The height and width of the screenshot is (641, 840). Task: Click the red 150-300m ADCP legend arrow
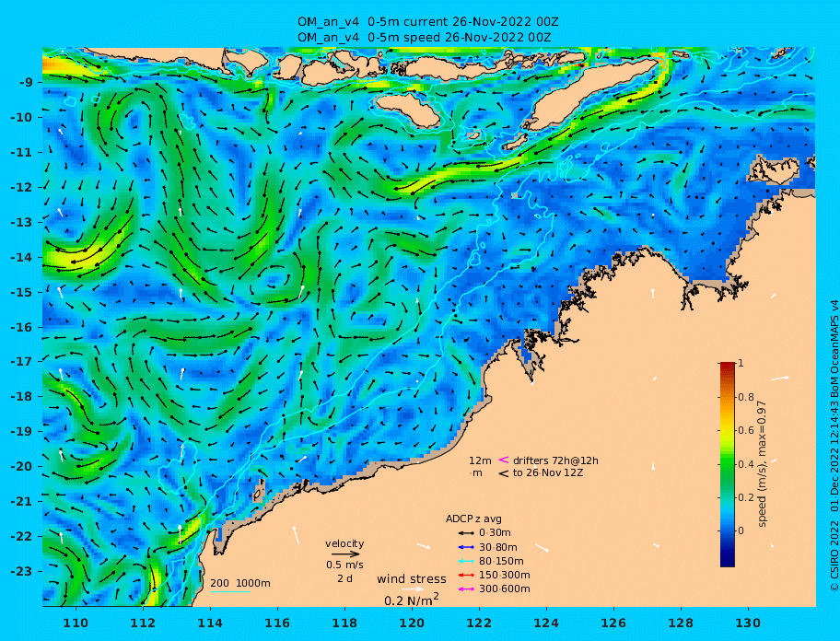[x=466, y=575]
